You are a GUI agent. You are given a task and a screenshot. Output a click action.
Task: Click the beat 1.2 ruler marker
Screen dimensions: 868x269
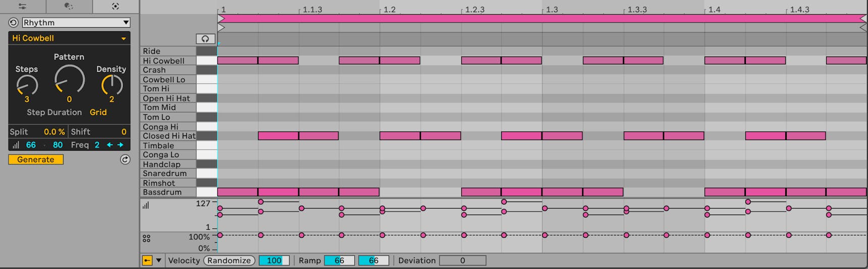389,9
